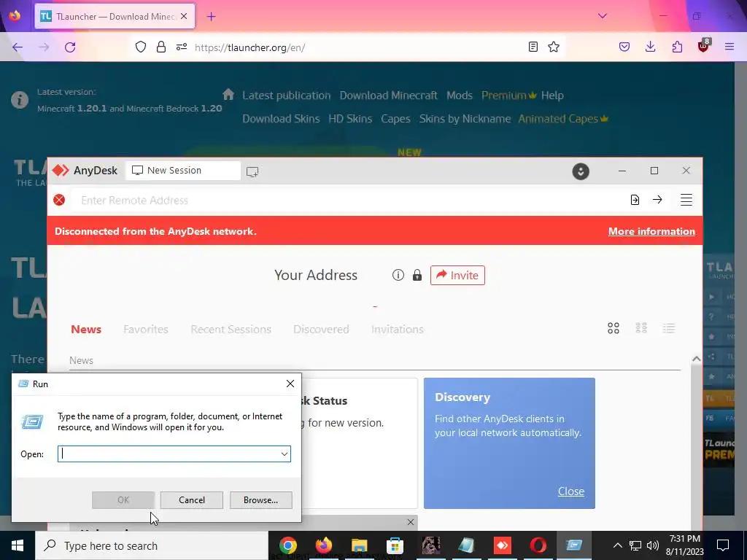The width and height of the screenshot is (747, 560).
Task: Switch to list view in AnyDesk
Action: pyautogui.click(x=669, y=328)
